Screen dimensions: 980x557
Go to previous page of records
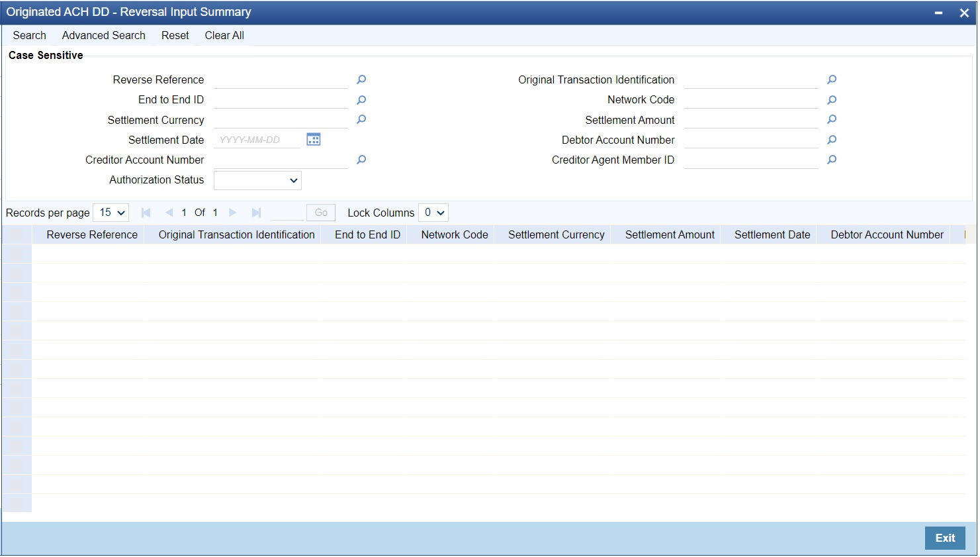click(169, 213)
